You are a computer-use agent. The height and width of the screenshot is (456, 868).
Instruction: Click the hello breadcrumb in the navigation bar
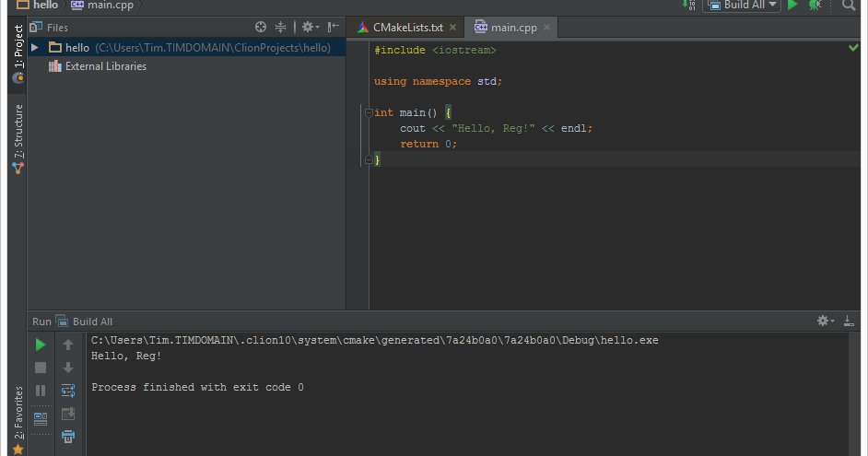coord(38,5)
